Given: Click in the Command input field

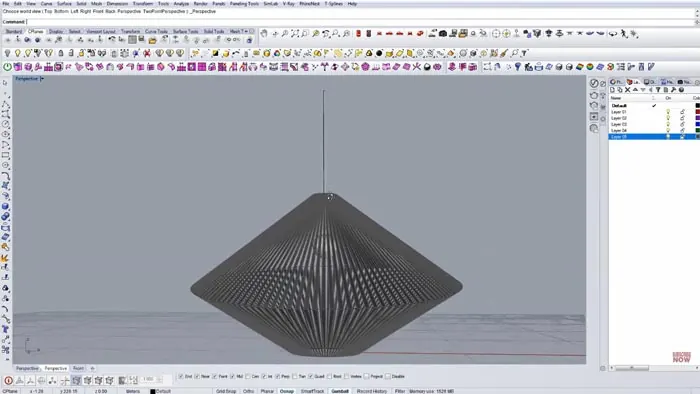Looking at the screenshot, I should click(359, 22).
